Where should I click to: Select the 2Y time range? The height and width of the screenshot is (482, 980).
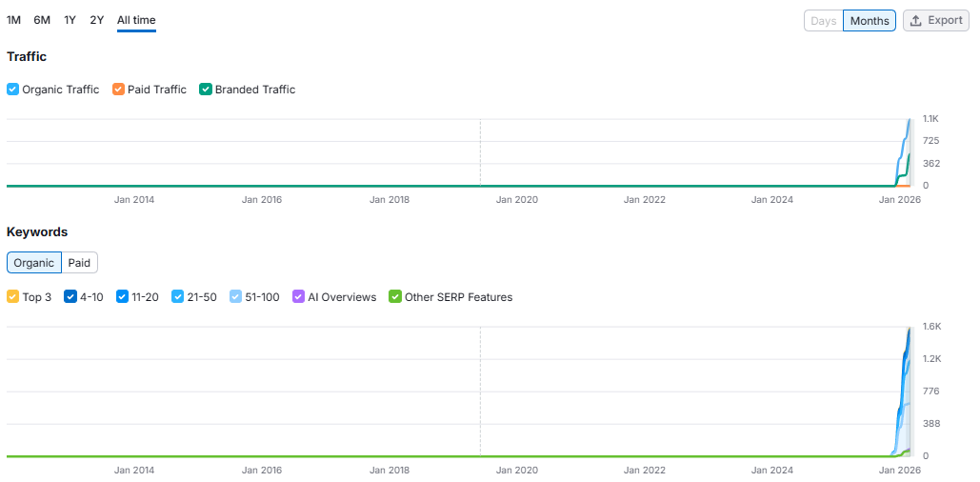[97, 20]
